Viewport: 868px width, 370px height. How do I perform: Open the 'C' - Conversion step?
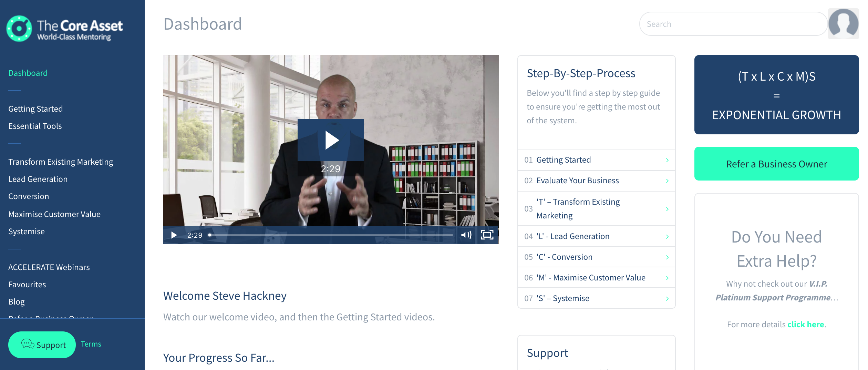coord(597,257)
